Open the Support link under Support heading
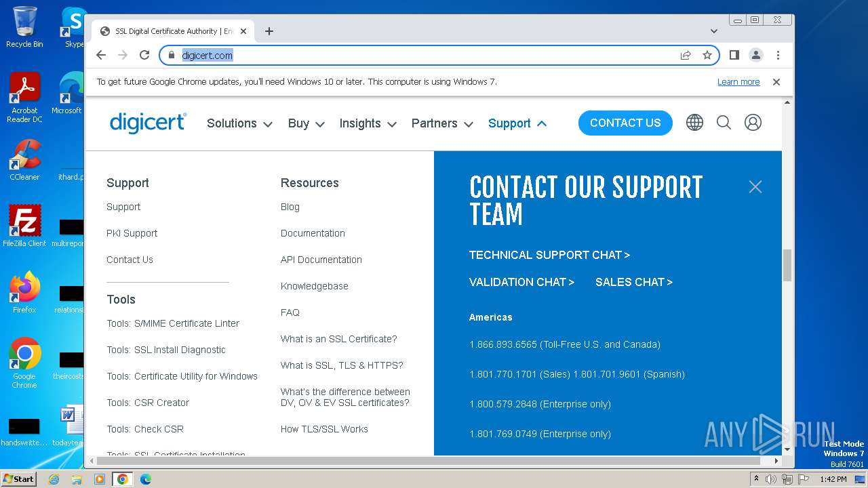Screen dimensions: 868x488 coord(123,207)
